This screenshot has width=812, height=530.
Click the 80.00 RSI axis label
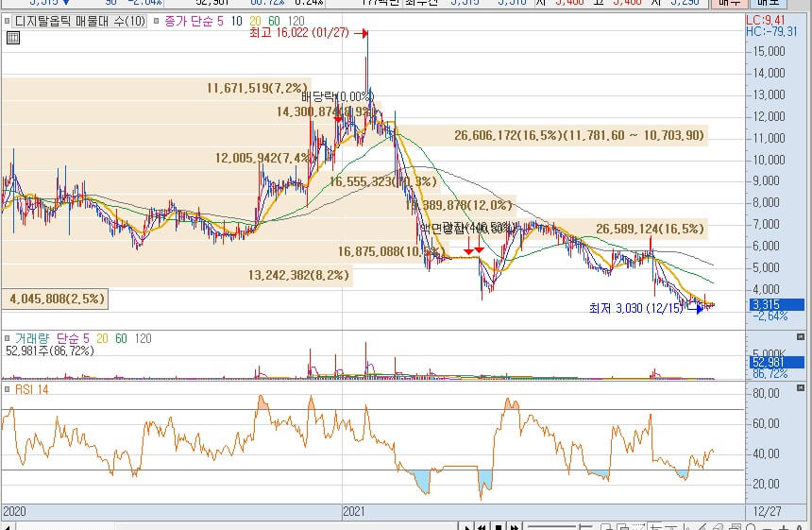(767, 393)
